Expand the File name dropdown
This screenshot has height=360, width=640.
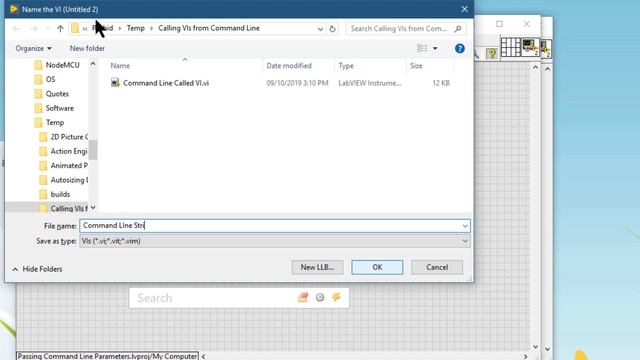click(465, 226)
